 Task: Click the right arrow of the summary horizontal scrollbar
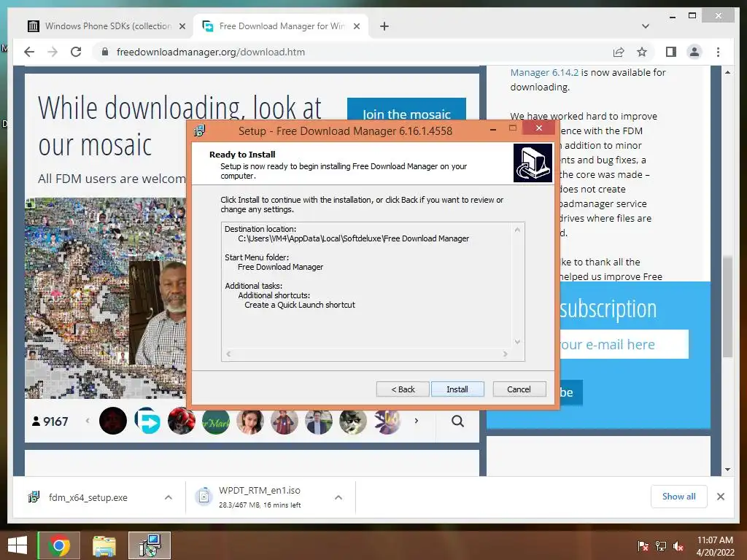(x=506, y=354)
